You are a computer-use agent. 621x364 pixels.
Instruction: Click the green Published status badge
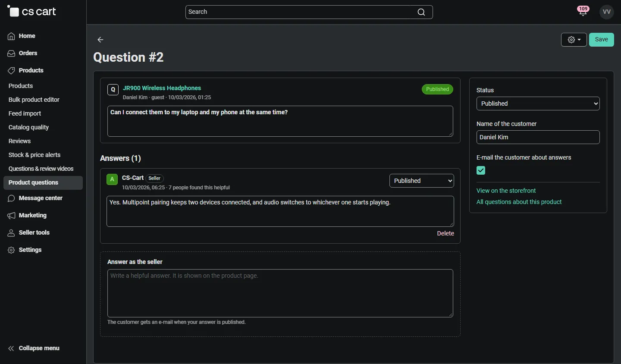[x=438, y=89]
